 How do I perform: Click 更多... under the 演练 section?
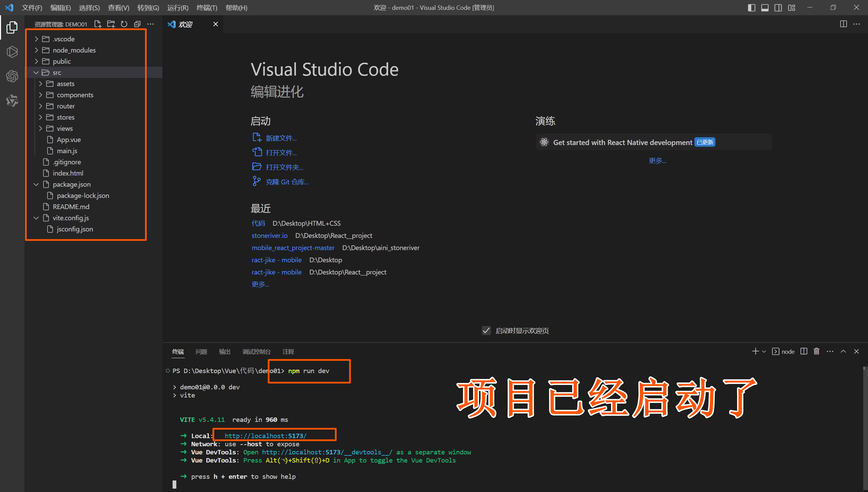click(x=657, y=161)
